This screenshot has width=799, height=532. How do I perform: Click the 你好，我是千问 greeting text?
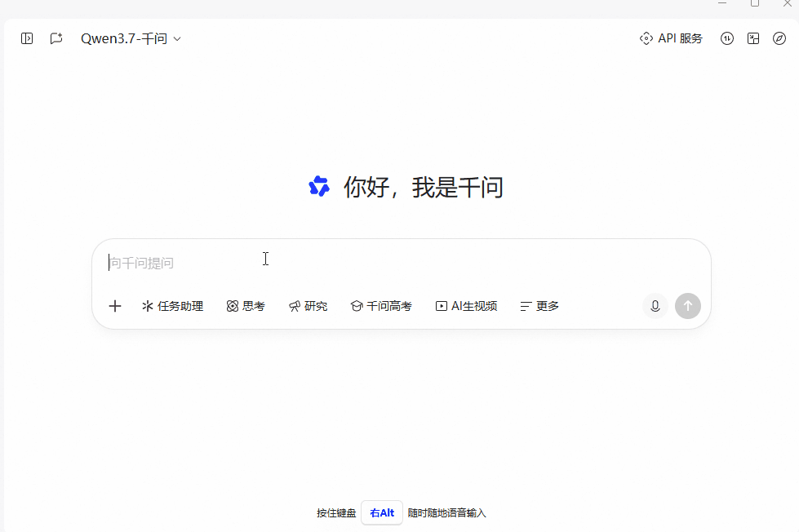(424, 187)
